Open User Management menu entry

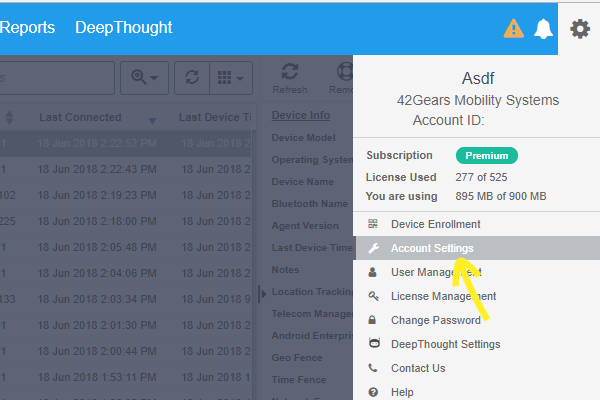pyautogui.click(x=476, y=272)
